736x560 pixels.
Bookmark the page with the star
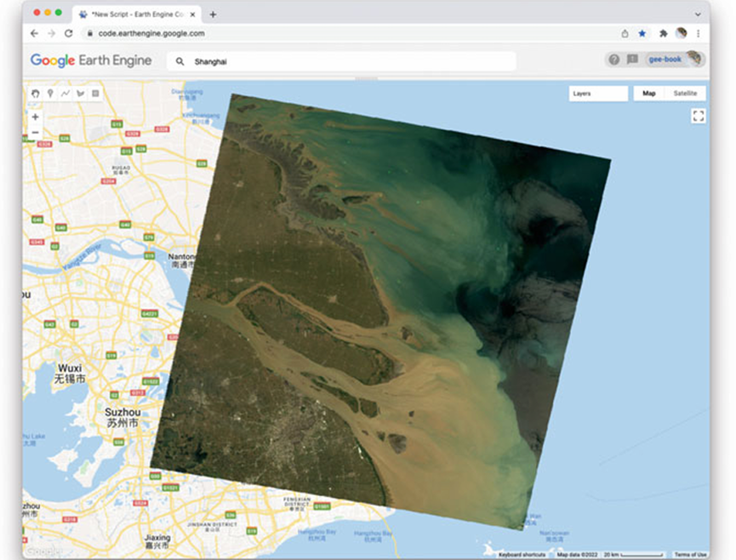[x=642, y=33]
